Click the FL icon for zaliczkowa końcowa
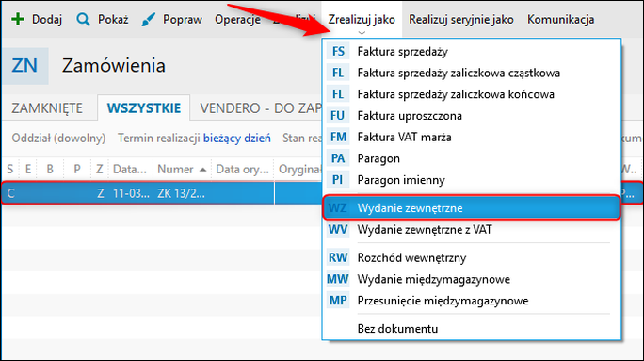The height and width of the screenshot is (361, 644). pos(338,94)
